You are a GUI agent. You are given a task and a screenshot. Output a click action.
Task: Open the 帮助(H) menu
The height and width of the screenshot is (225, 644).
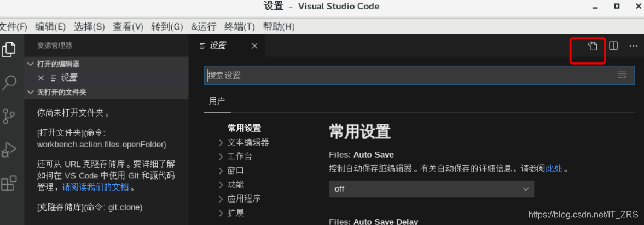279,27
